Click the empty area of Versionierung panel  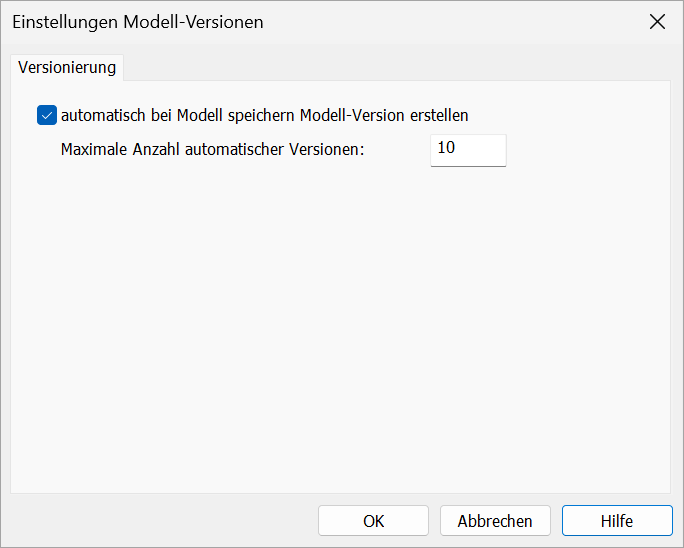(340, 327)
